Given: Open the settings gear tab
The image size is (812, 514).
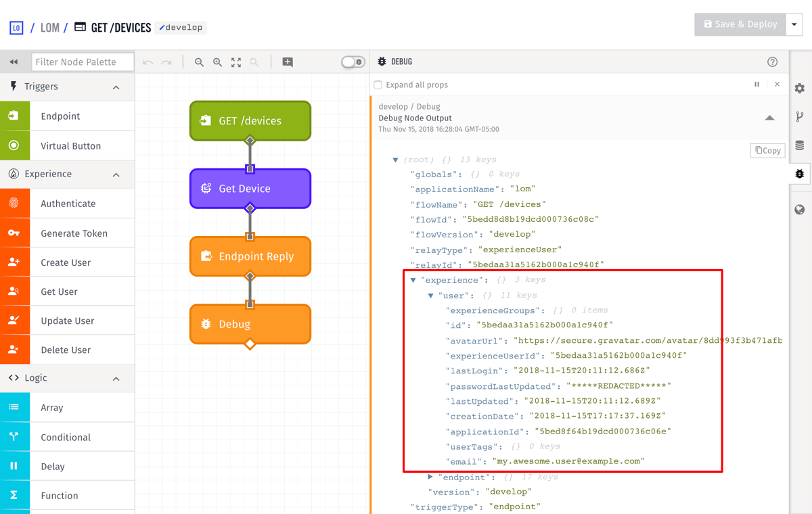Looking at the screenshot, I should pos(800,89).
